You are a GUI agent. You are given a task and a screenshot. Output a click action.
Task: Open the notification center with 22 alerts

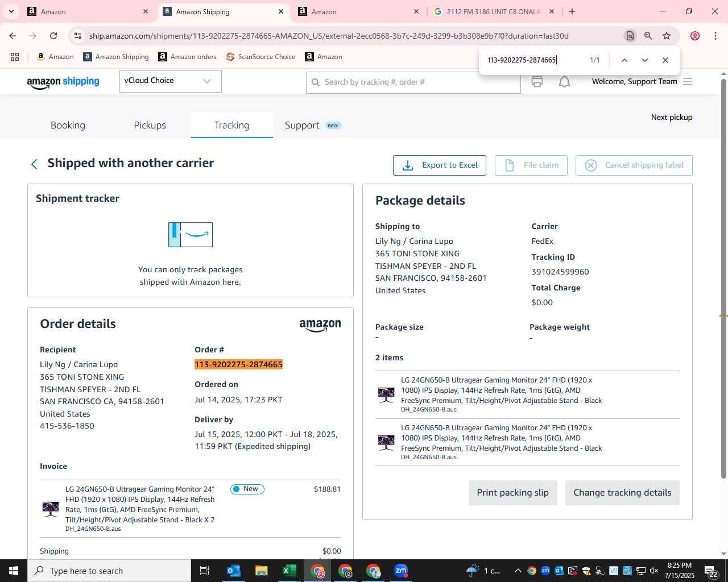point(711,571)
